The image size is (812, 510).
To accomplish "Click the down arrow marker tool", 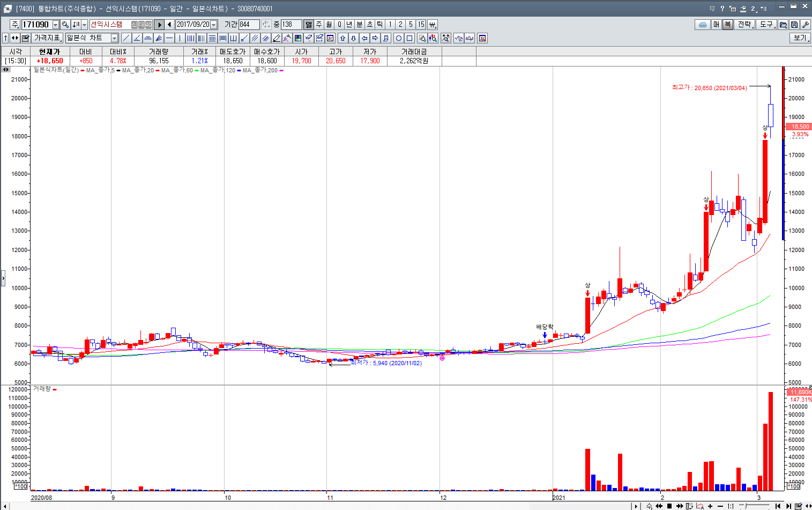I will pos(354,38).
